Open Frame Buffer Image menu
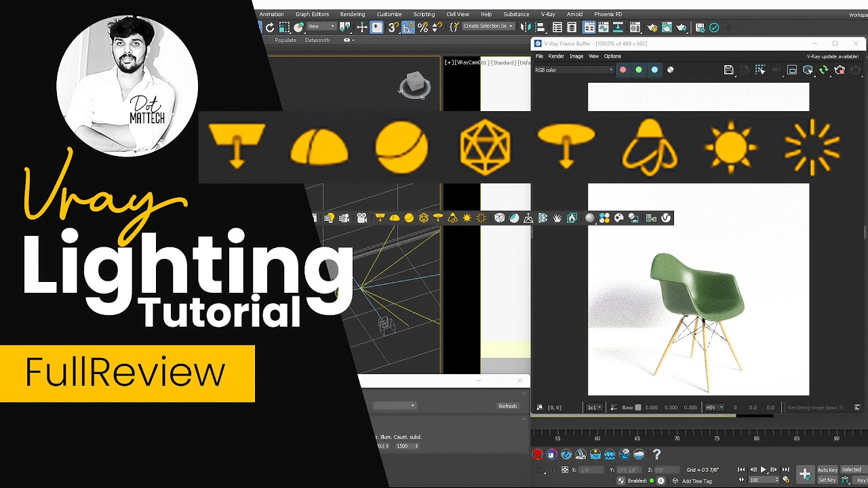Screen dimensions: 868x488 click(576, 56)
